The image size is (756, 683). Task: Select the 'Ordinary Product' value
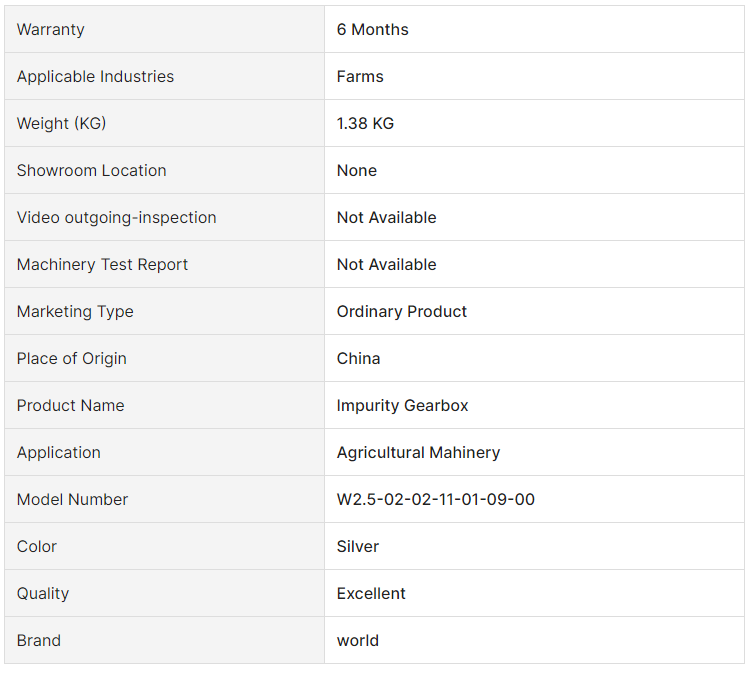tap(402, 312)
